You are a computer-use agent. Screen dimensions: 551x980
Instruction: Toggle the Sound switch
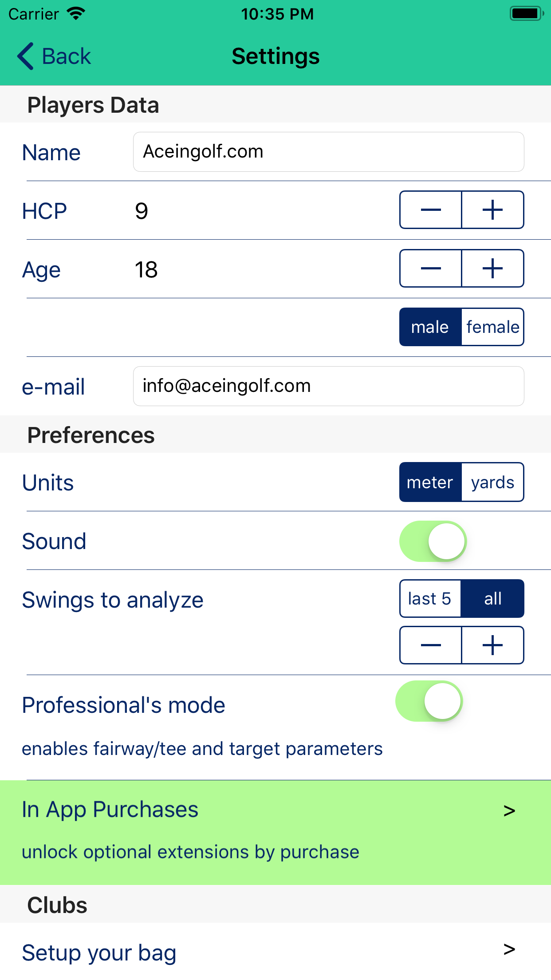coord(433,541)
